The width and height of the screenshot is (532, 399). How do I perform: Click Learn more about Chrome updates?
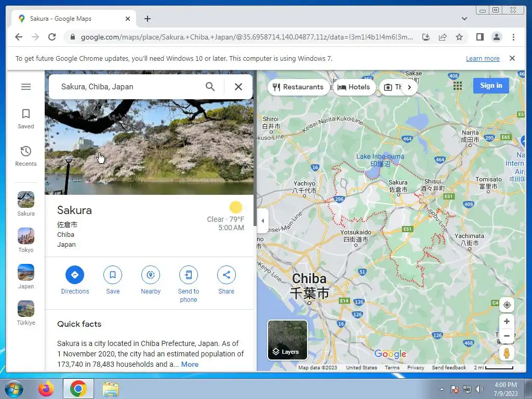click(483, 59)
